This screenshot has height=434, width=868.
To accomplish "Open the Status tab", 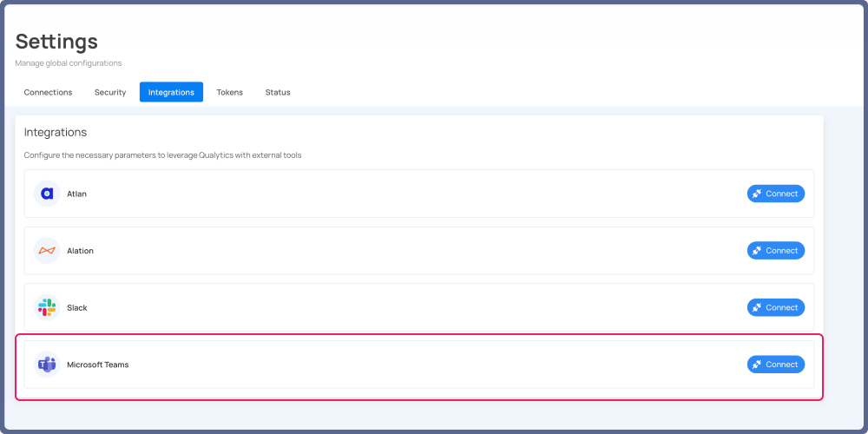I will [278, 93].
